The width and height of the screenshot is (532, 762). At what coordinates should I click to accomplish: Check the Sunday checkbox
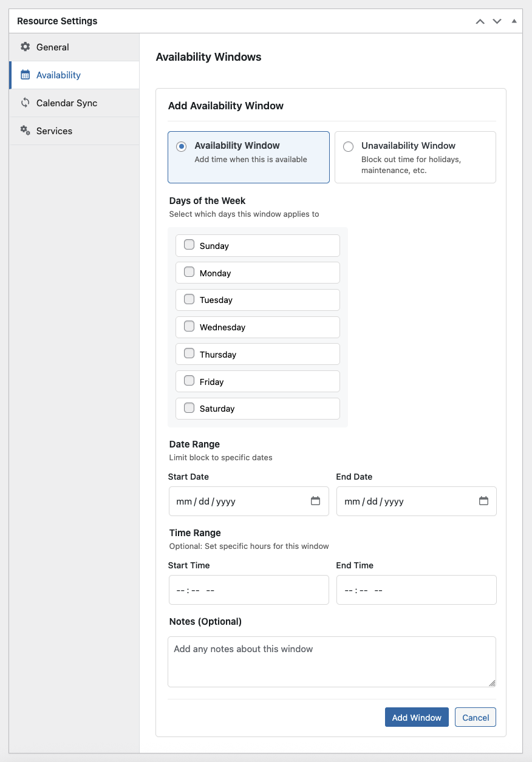click(189, 245)
